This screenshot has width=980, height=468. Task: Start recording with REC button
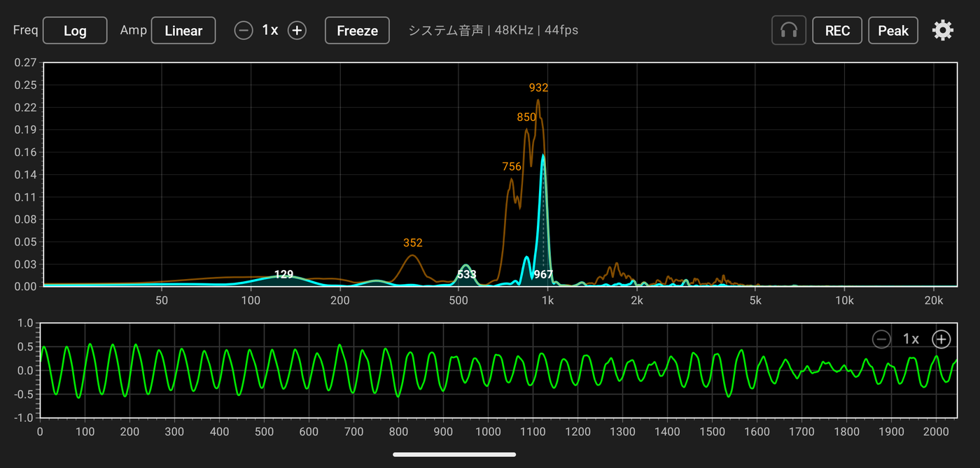837,30
